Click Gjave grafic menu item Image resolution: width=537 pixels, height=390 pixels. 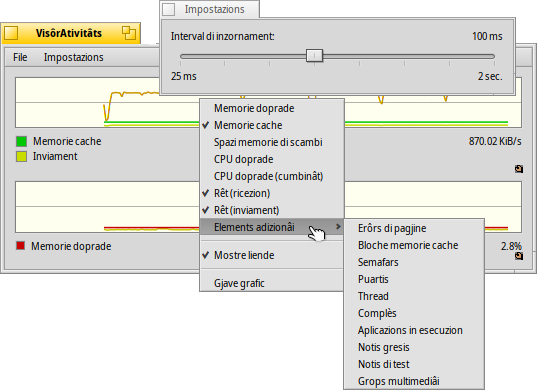[x=272, y=283]
